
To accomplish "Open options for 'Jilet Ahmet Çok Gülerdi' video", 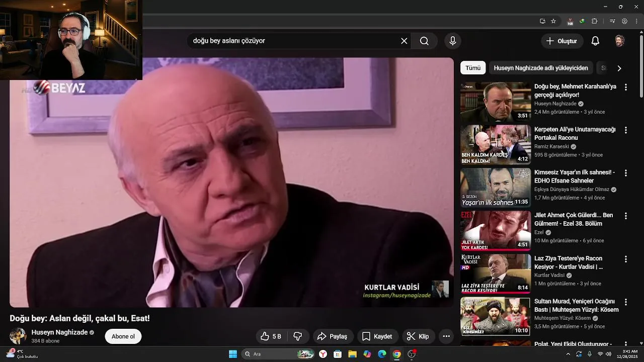I will (x=626, y=216).
